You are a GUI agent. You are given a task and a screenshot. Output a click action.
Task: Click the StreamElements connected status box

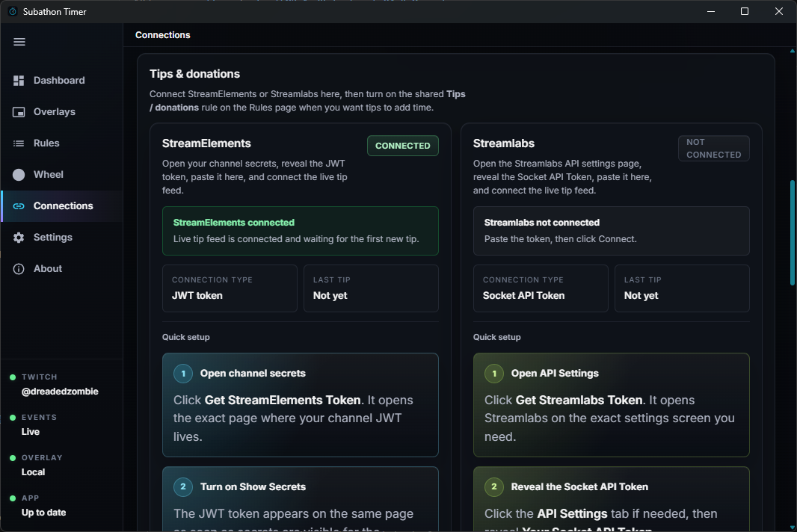point(301,231)
